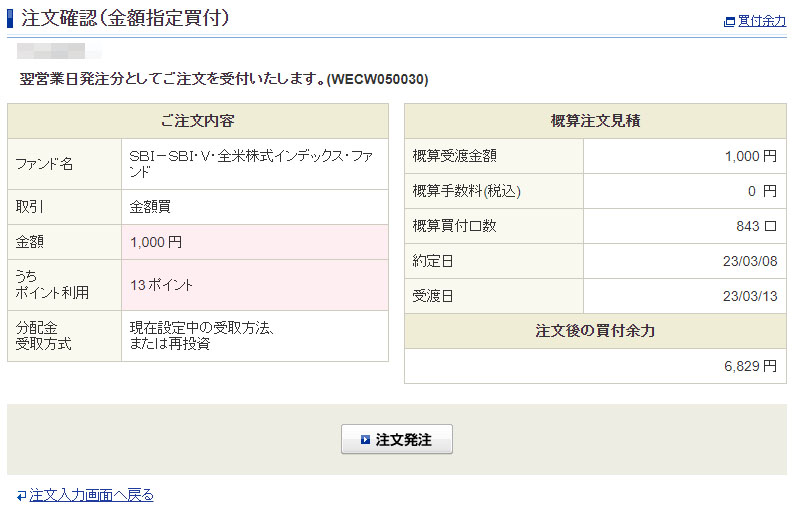Viewport: 792px width, 510px height.
Task: Click the 注文発注 order submit button
Action: point(397,440)
